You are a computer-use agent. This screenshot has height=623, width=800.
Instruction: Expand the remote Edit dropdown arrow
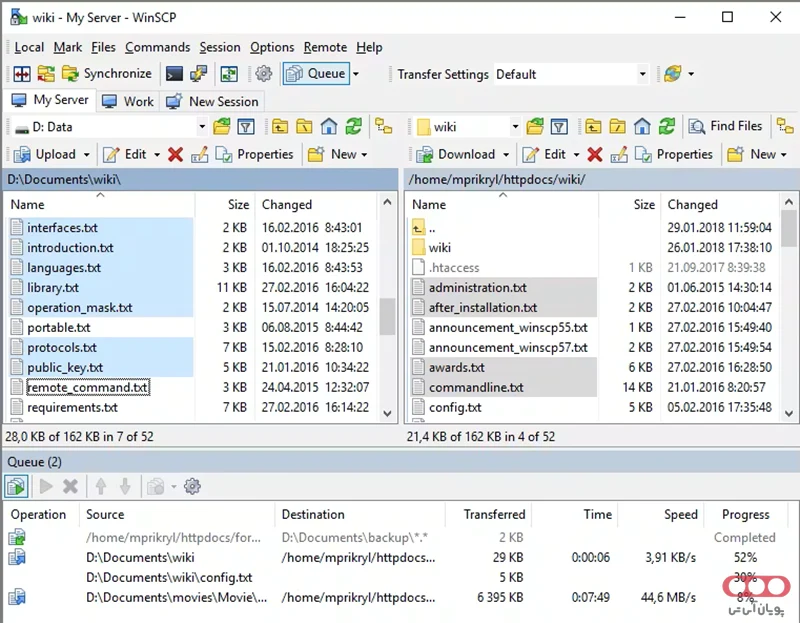577,155
